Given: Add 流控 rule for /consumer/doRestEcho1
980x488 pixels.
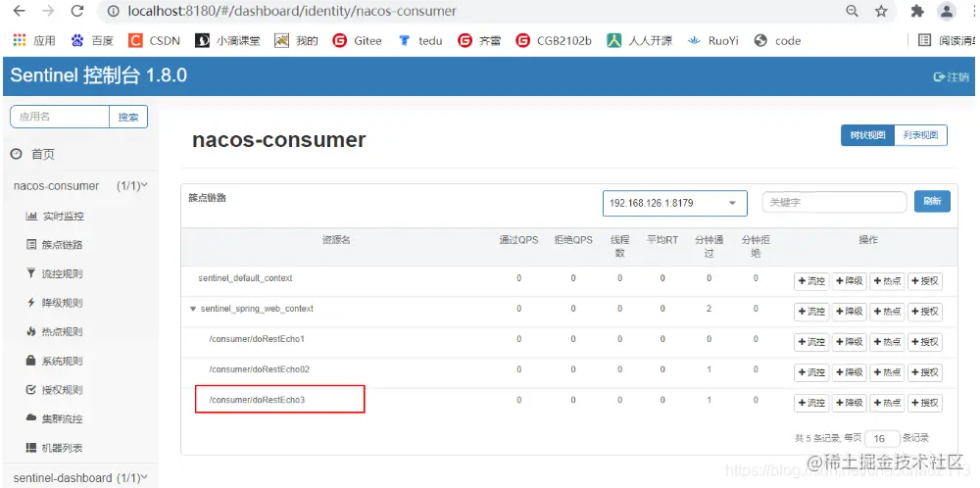Looking at the screenshot, I should pos(811,342).
